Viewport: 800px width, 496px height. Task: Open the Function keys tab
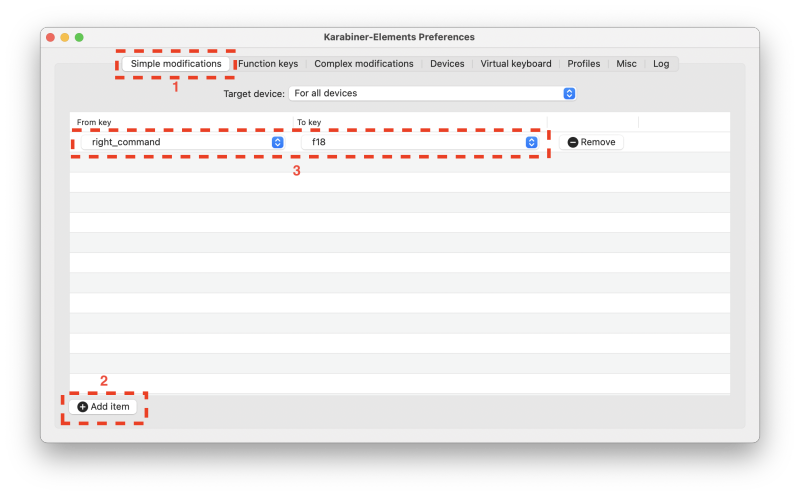point(268,64)
